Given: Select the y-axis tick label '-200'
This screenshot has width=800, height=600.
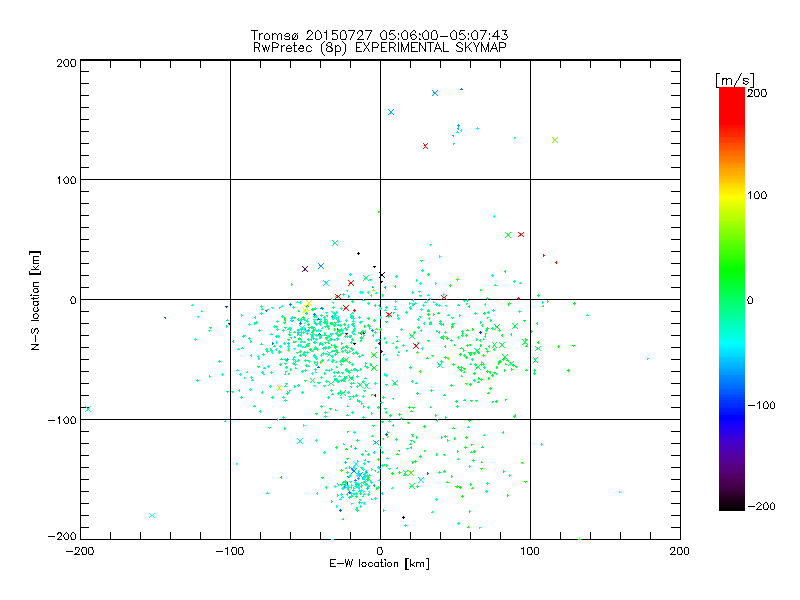Looking at the screenshot, I should 62,536.
